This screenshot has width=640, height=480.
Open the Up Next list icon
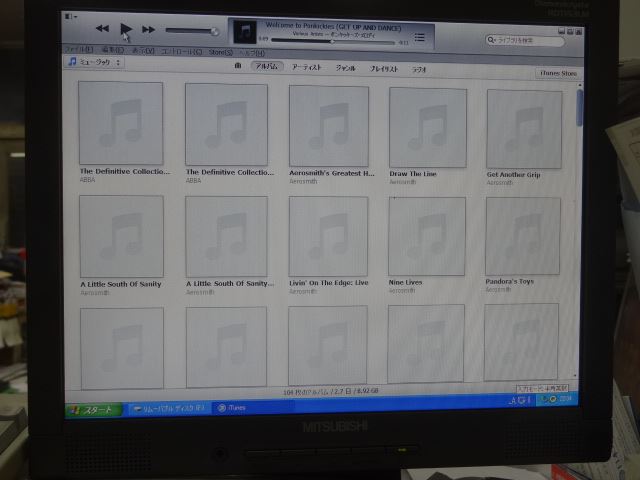[419, 38]
